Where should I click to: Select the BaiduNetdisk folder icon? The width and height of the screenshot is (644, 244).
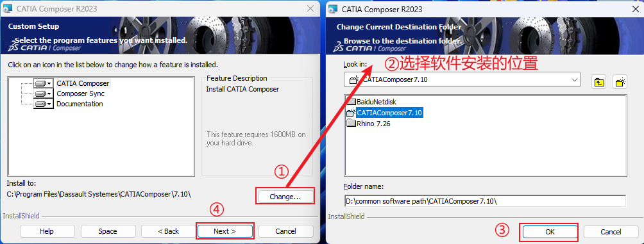351,102
